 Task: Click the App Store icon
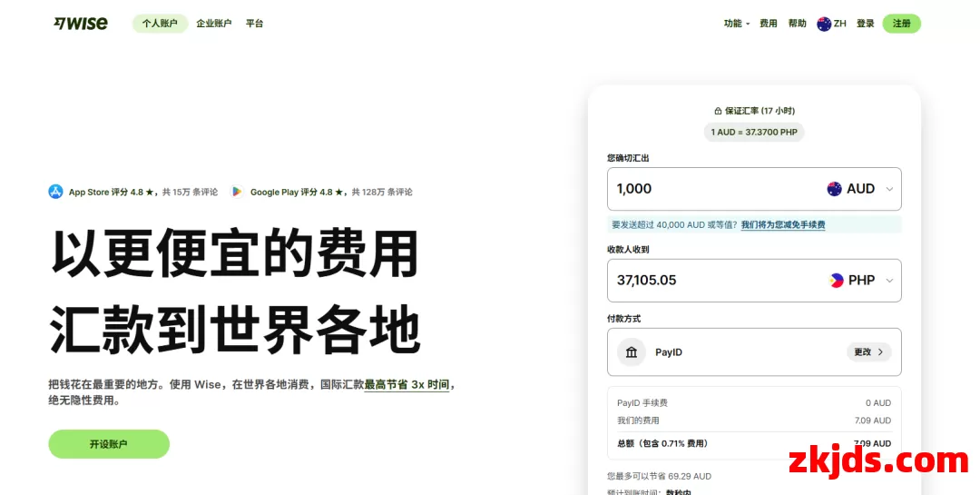(55, 192)
